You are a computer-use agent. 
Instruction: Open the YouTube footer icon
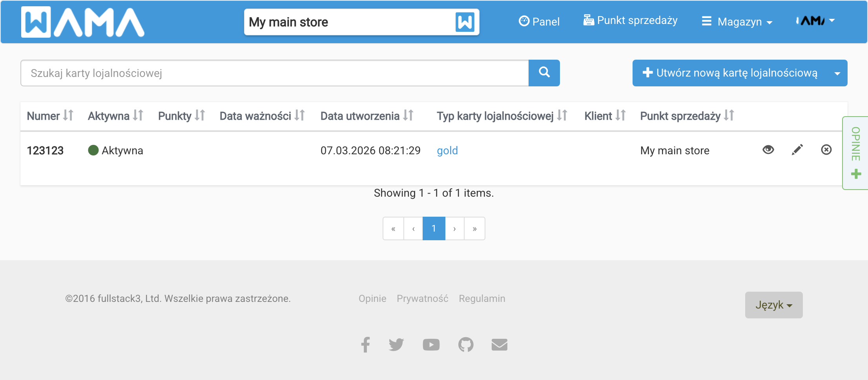point(431,345)
